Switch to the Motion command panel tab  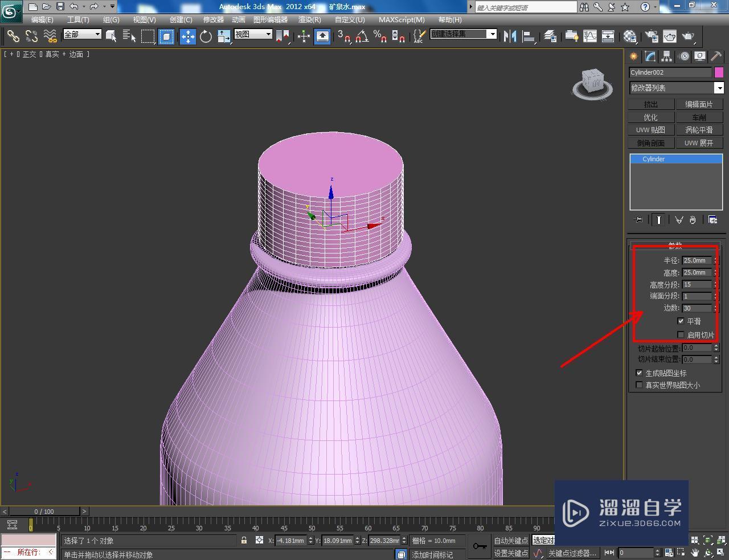click(x=683, y=56)
